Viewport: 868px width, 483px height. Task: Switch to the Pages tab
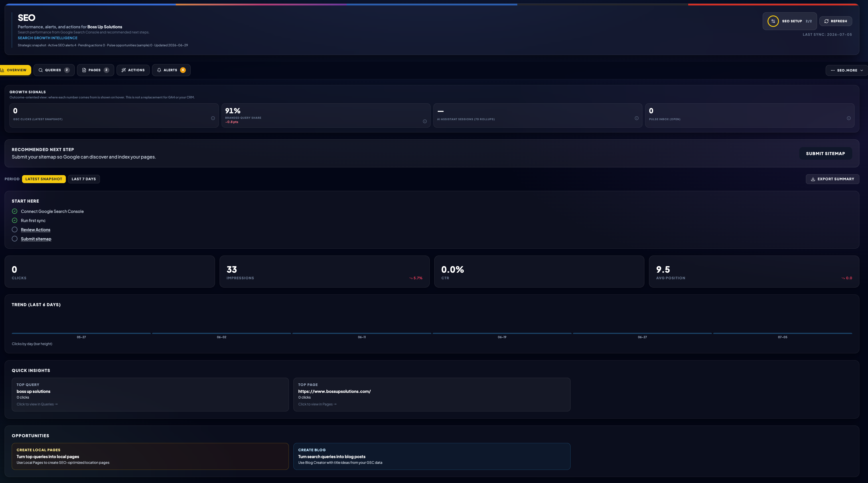95,70
